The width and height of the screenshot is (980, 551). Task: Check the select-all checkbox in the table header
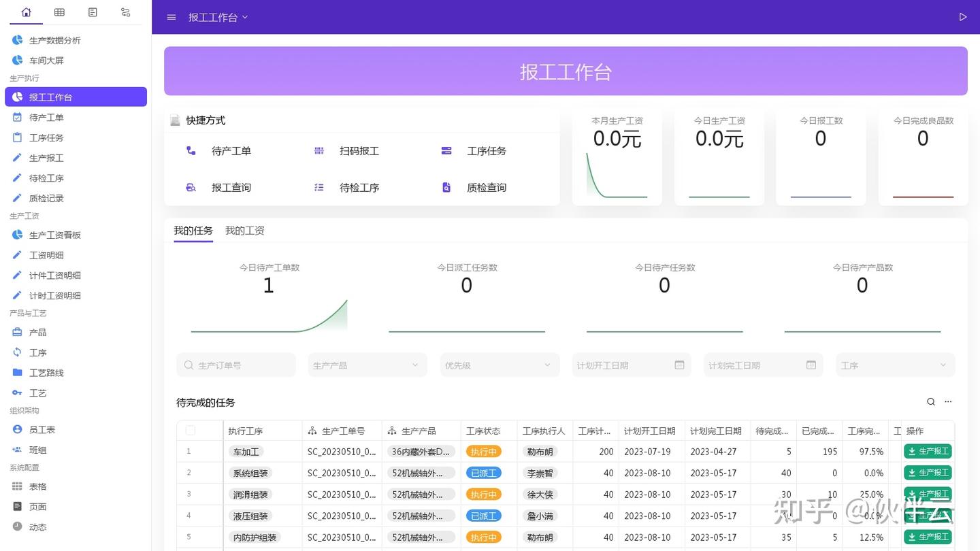191,430
